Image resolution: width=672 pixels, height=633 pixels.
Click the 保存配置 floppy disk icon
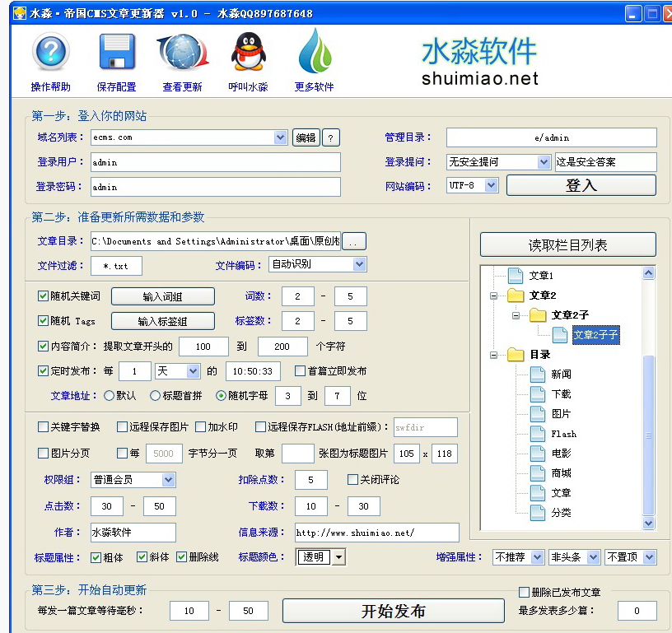[x=117, y=52]
